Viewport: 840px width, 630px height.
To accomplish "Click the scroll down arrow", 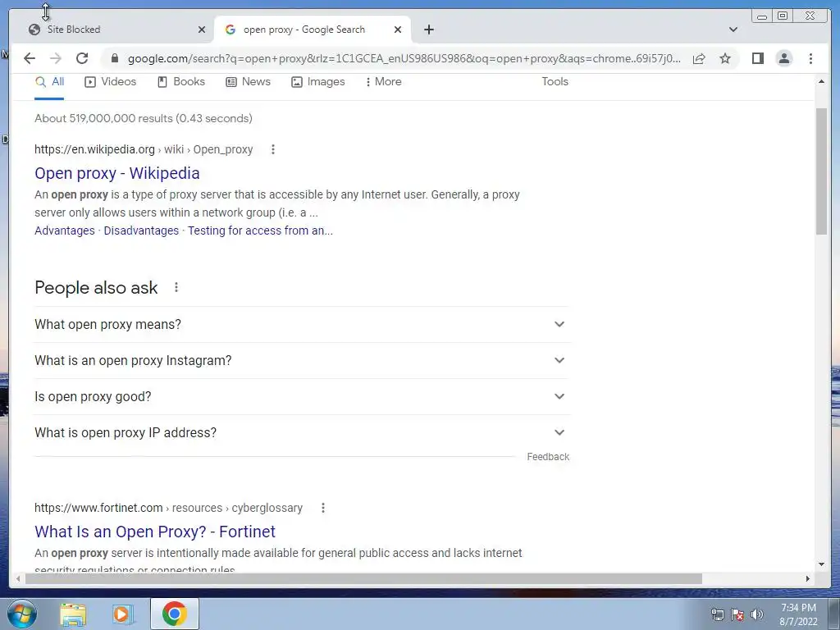I will [x=821, y=564].
